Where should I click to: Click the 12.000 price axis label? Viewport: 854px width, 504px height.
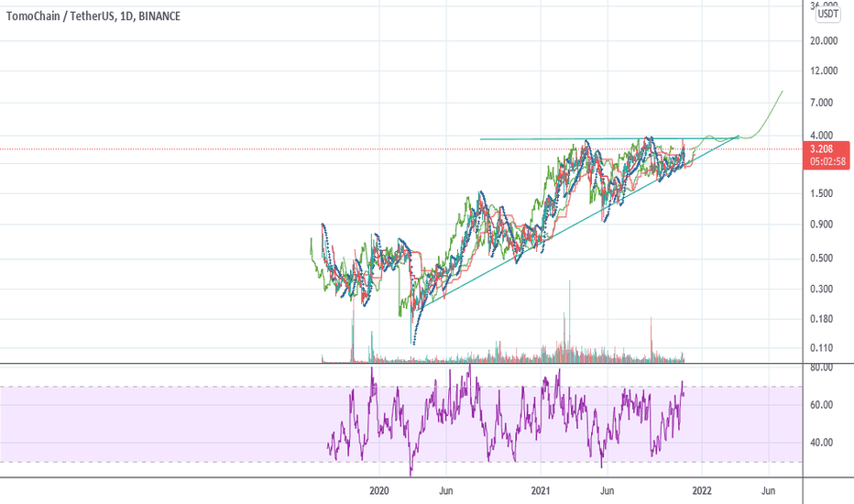click(824, 71)
